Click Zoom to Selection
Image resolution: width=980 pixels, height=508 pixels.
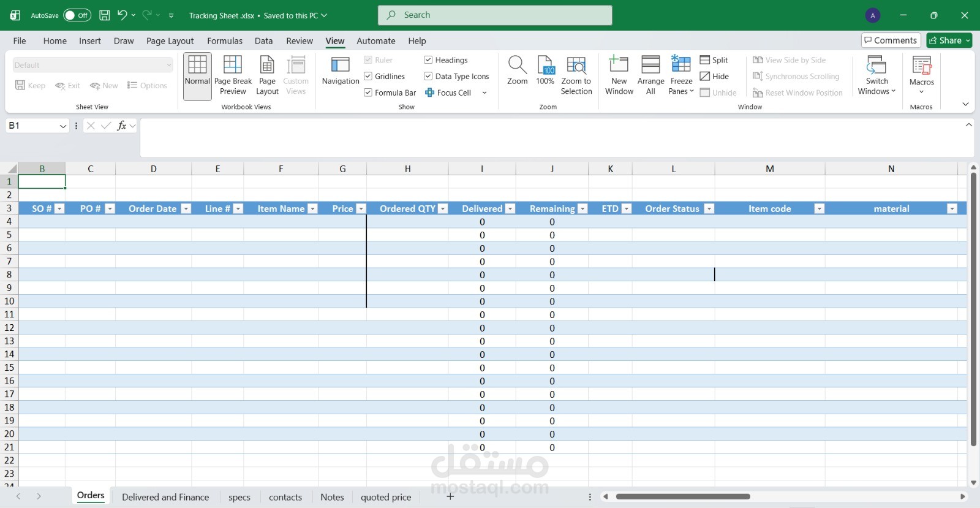[x=576, y=77]
